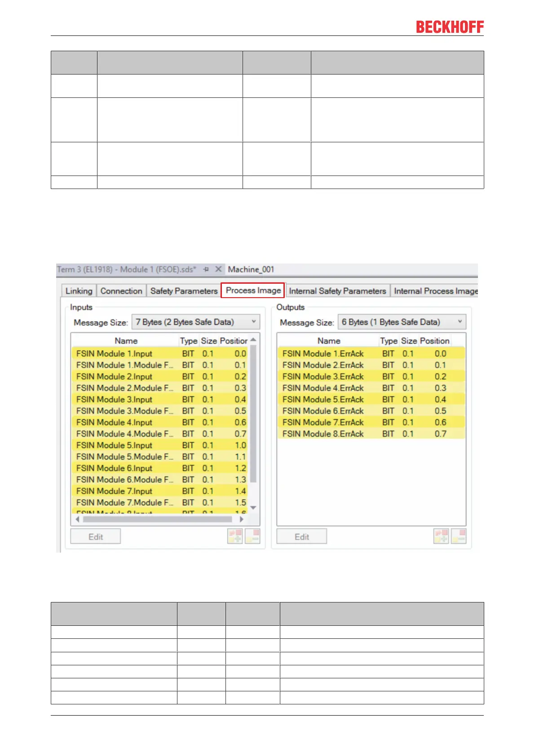Open the Inputs Message Size dropdown
The width and height of the screenshot is (535, 756).
(x=196, y=322)
